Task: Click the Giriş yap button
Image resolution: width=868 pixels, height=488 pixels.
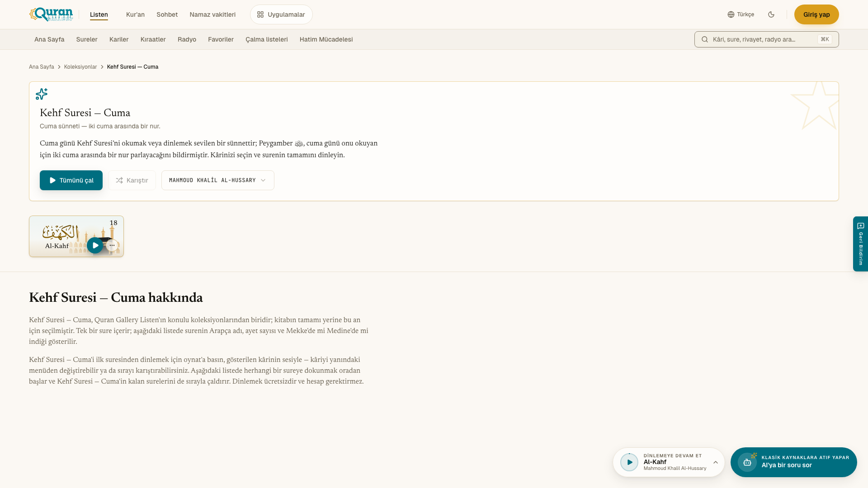Action: point(816,14)
